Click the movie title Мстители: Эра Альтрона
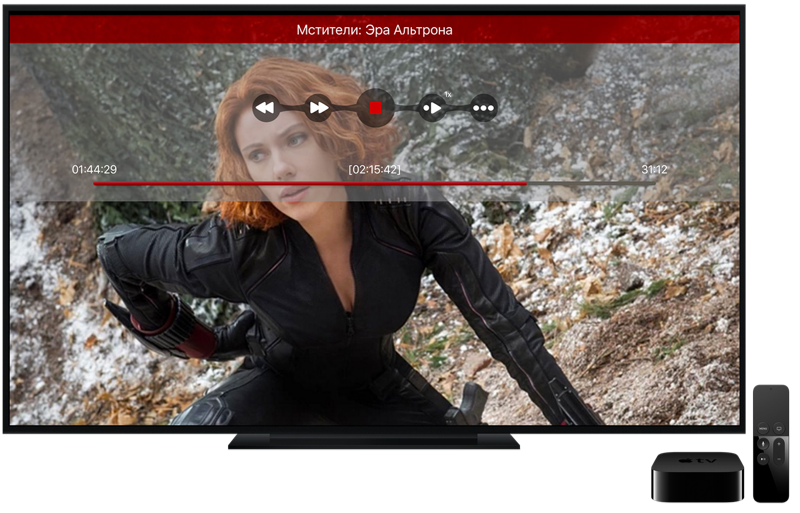The height and width of the screenshot is (513, 800). coord(374,30)
